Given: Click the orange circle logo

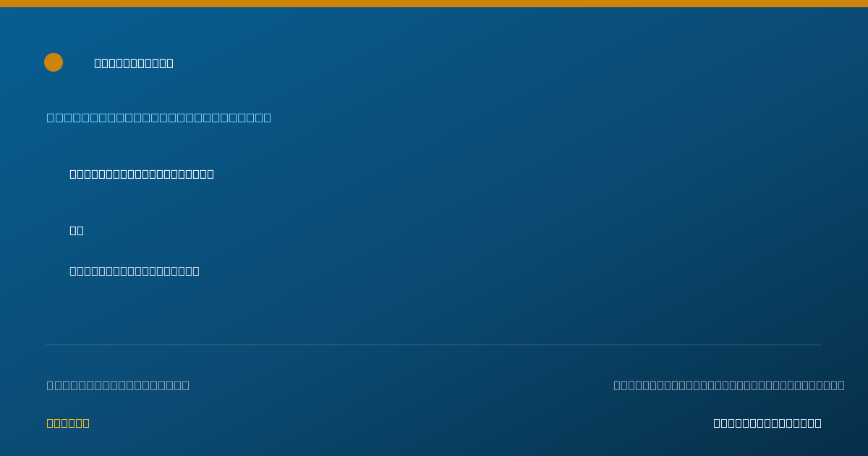Looking at the screenshot, I should tap(54, 62).
